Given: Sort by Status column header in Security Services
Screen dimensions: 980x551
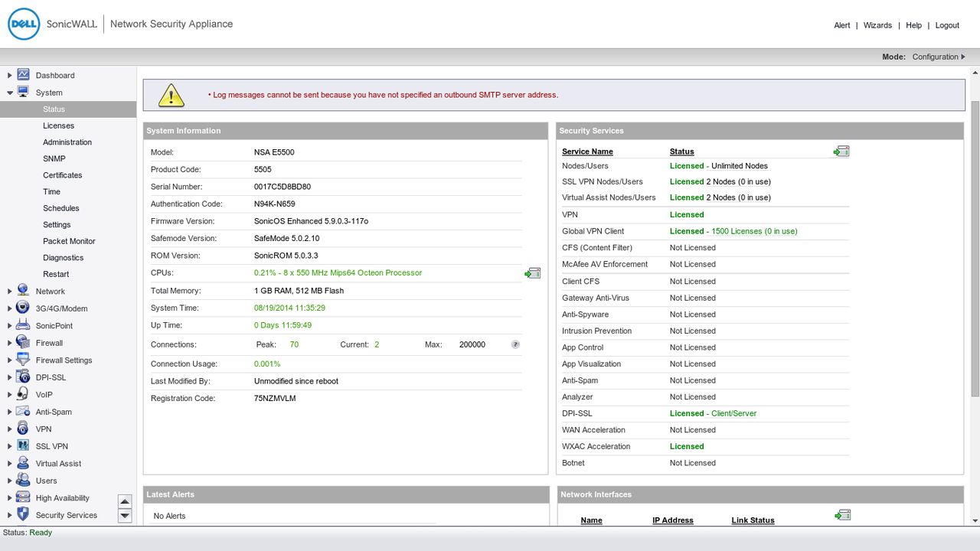Looking at the screenshot, I should [681, 152].
